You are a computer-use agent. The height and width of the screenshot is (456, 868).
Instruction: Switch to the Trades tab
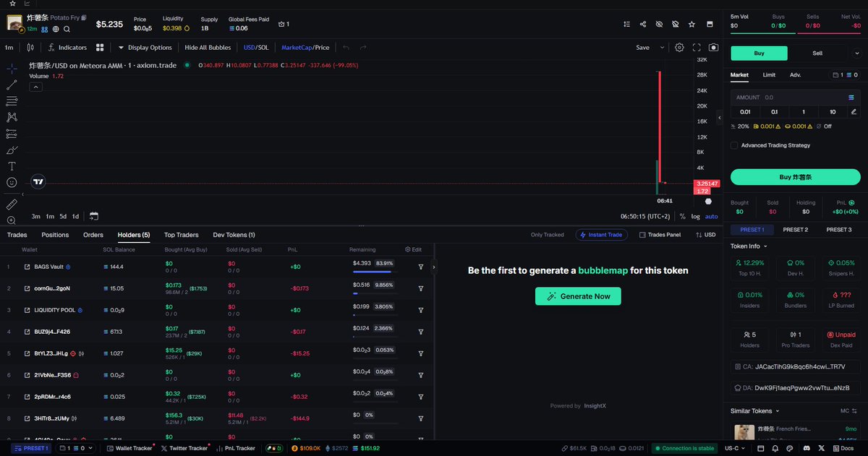[x=17, y=235]
